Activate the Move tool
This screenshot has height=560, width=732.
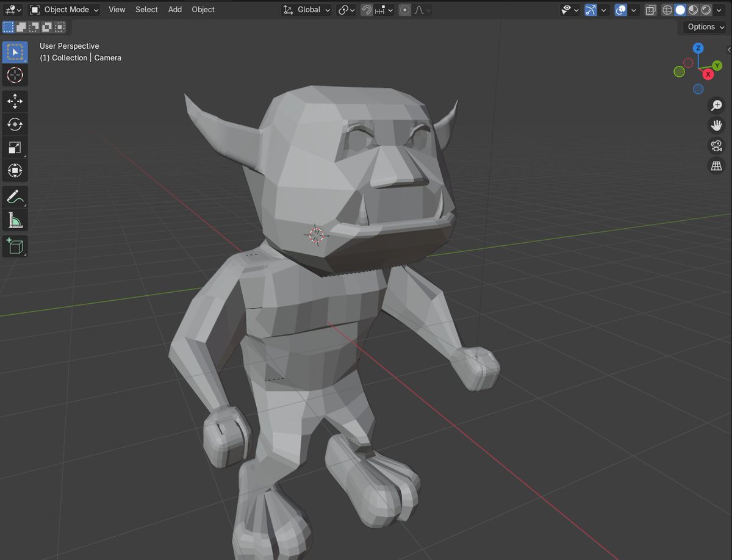coord(15,101)
